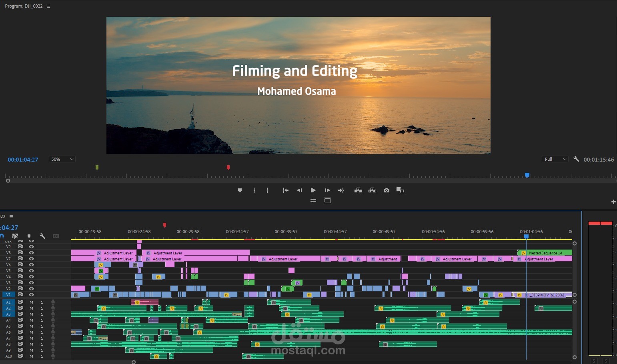Select the A7 track label
This screenshot has width=617, height=364.
click(8, 338)
